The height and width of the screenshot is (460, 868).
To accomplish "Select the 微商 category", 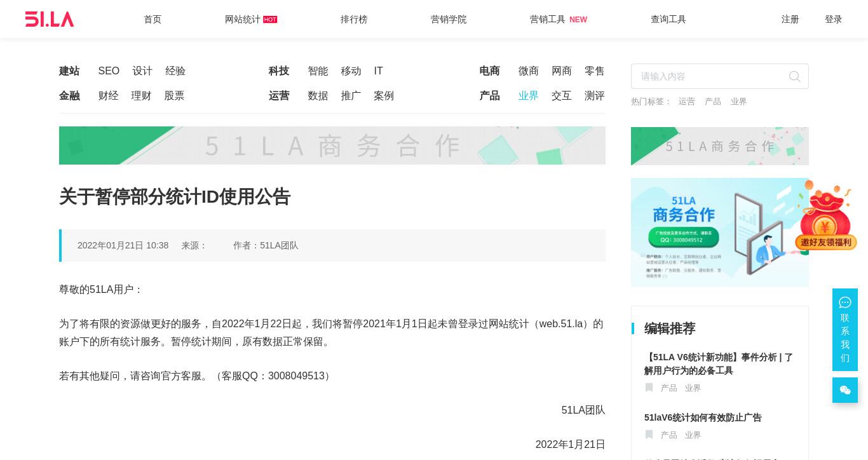I will (529, 71).
